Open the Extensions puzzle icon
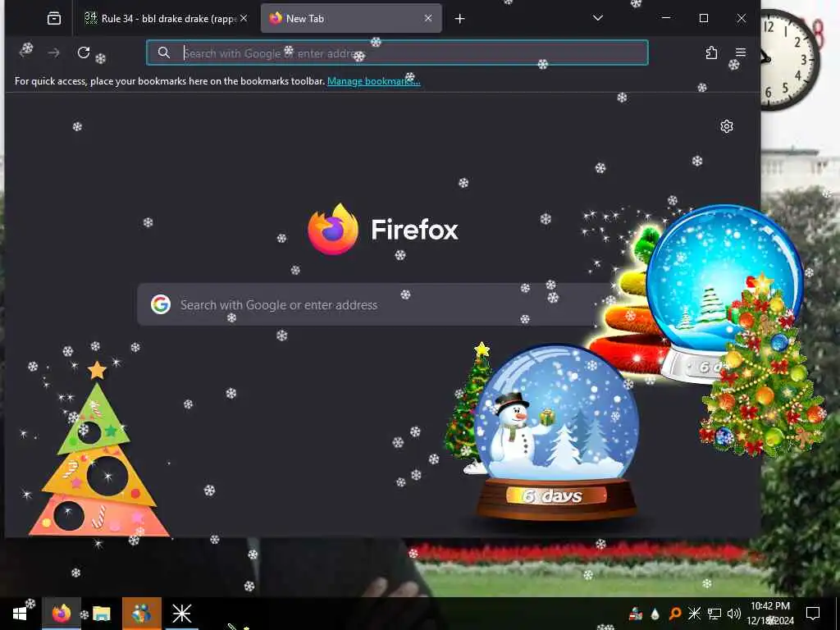 [711, 52]
